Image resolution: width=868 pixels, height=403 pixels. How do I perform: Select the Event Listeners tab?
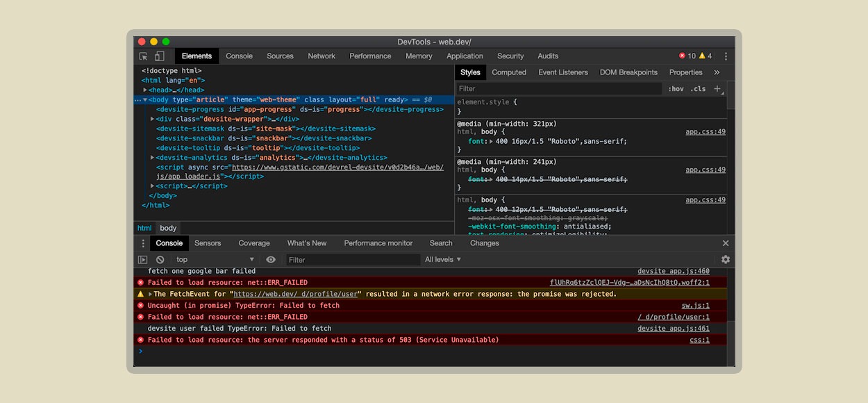(563, 72)
